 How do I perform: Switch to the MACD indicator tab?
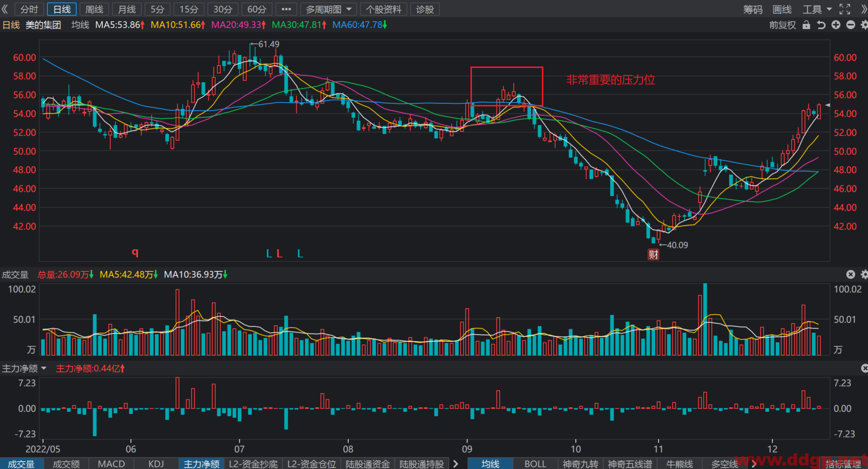click(x=111, y=464)
